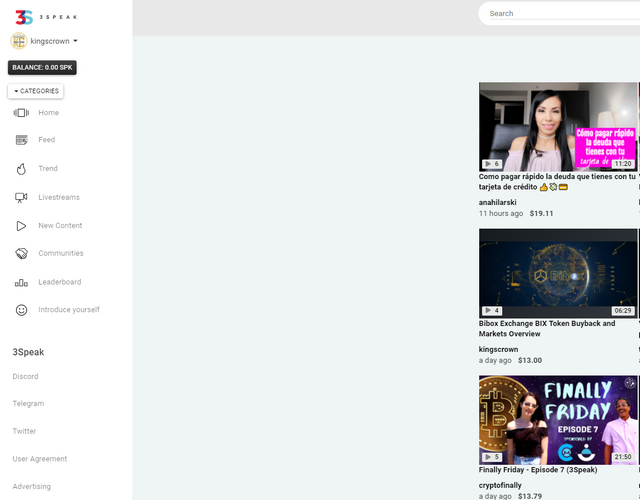Viewport: 640px width, 500px height.
Task: Click the 11:20 duration badge
Action: tap(623, 164)
